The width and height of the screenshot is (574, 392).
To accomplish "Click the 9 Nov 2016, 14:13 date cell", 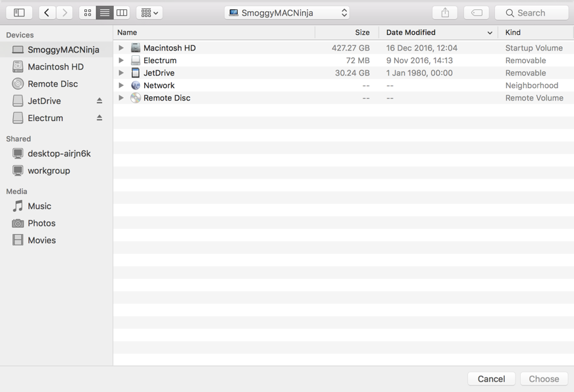I will point(419,61).
